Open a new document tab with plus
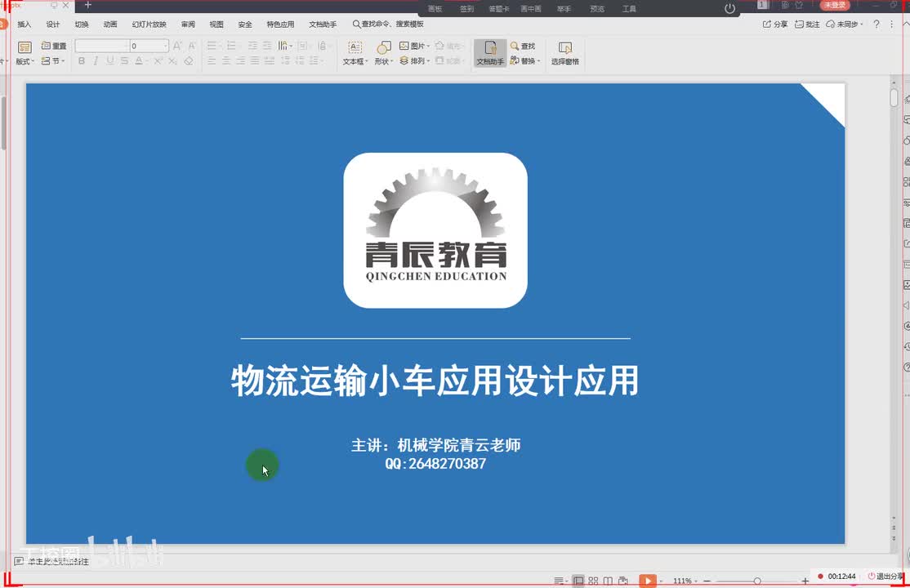The image size is (910, 588). coord(87,5)
